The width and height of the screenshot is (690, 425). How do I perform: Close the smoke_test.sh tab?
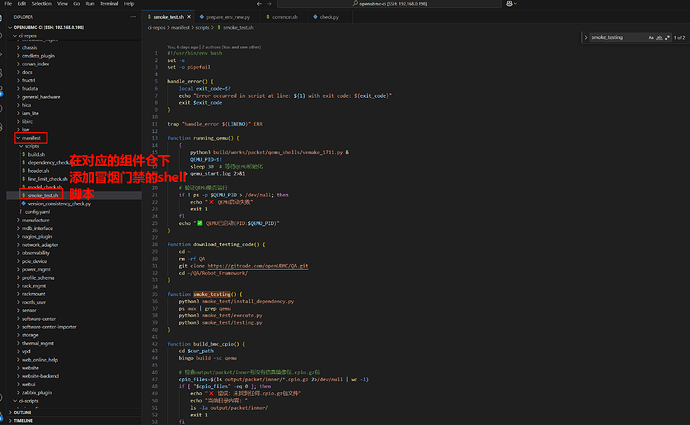point(189,17)
